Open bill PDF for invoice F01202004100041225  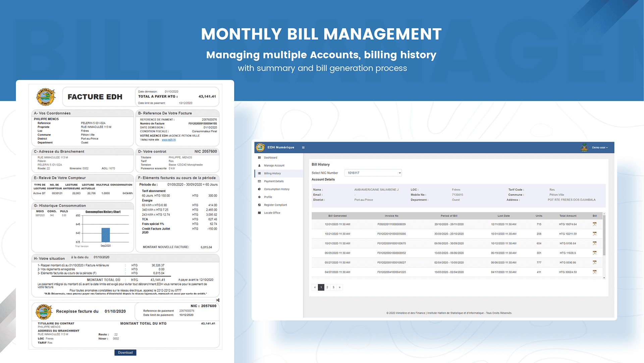[x=594, y=272]
